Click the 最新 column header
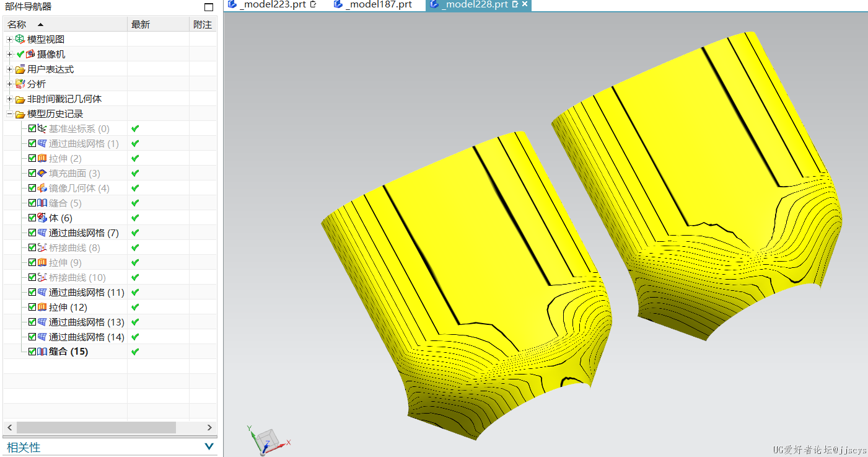The image size is (868, 457). tap(158, 24)
